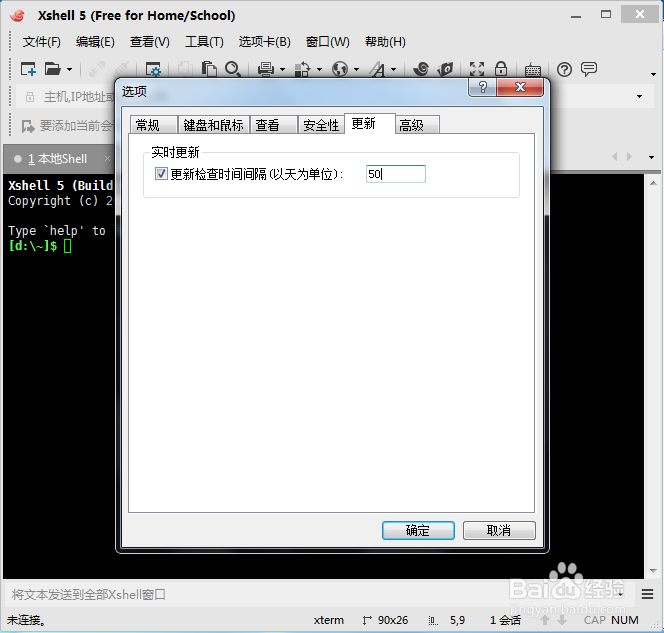Open the 工具(T) menu
Screen dimensions: 664x633
[204, 42]
